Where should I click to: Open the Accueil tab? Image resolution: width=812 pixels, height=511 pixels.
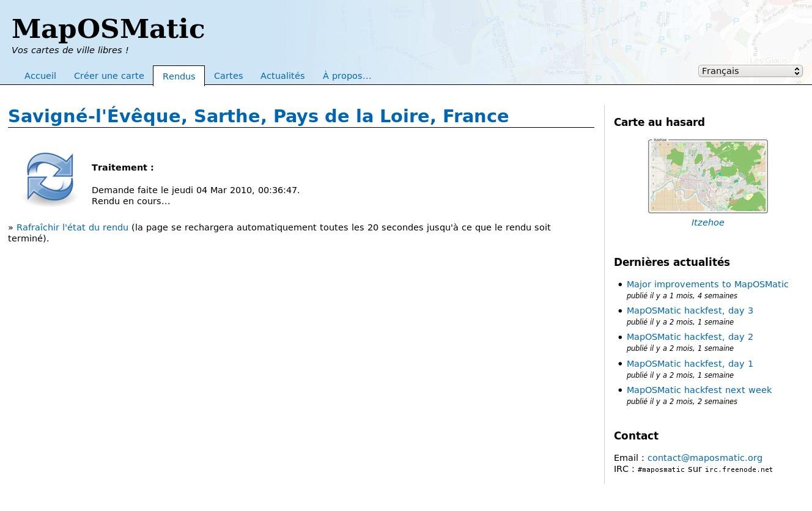click(40, 76)
